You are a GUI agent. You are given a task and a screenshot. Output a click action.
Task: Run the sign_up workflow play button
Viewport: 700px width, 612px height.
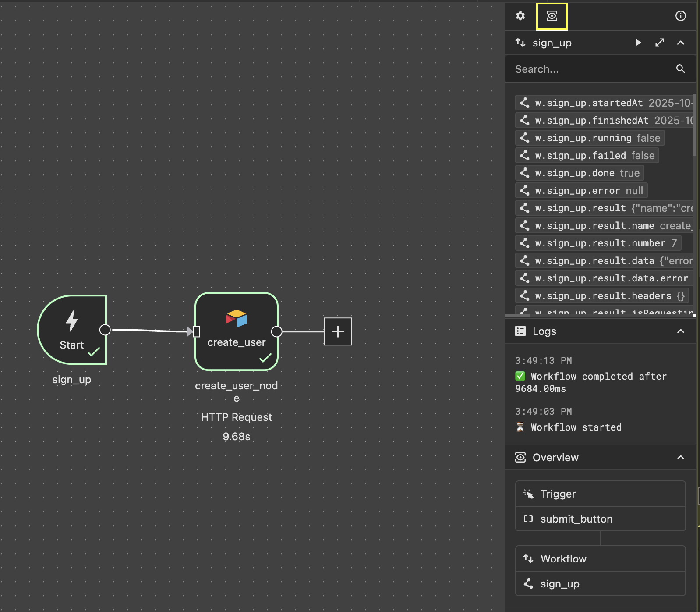638,43
